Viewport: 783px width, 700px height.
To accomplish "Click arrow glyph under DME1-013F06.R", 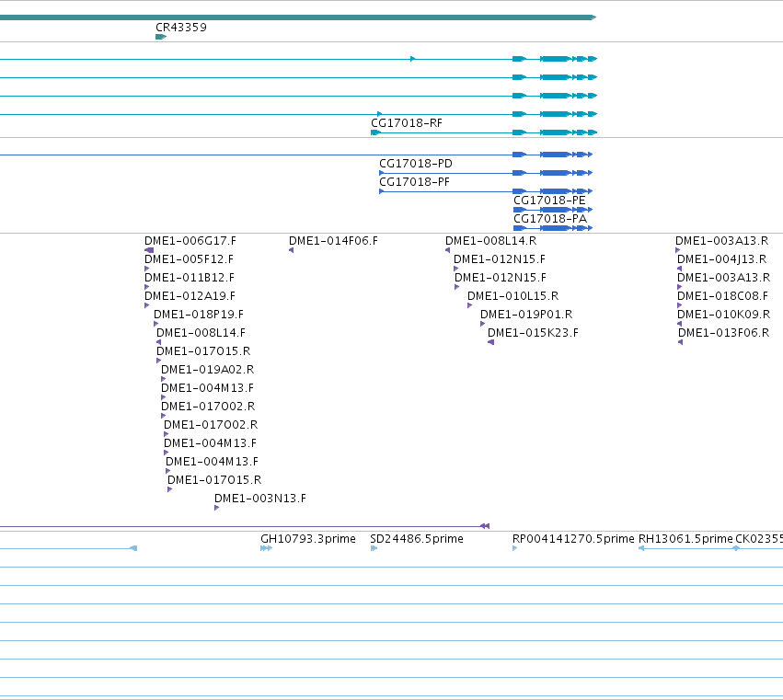I will click(681, 342).
